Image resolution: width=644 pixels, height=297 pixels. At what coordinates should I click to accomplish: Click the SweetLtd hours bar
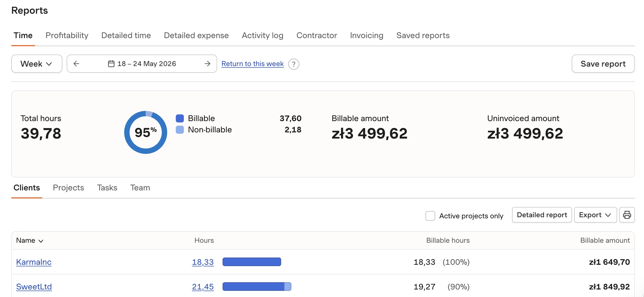[x=257, y=287]
